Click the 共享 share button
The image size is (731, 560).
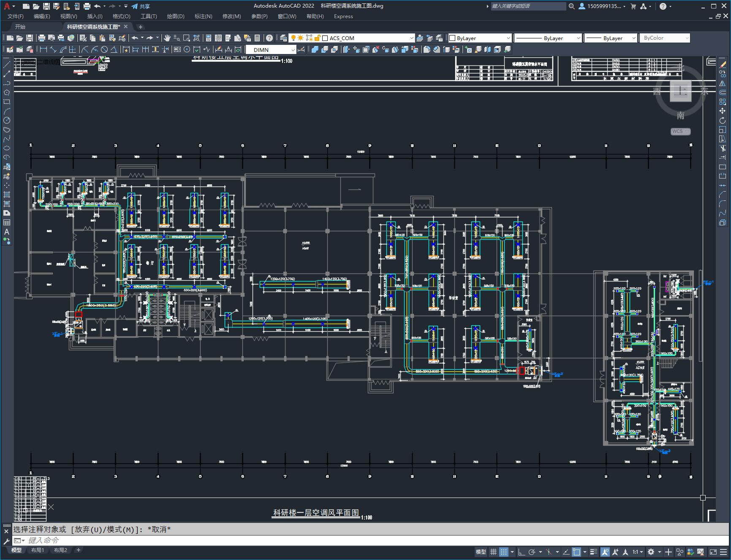[x=141, y=6]
